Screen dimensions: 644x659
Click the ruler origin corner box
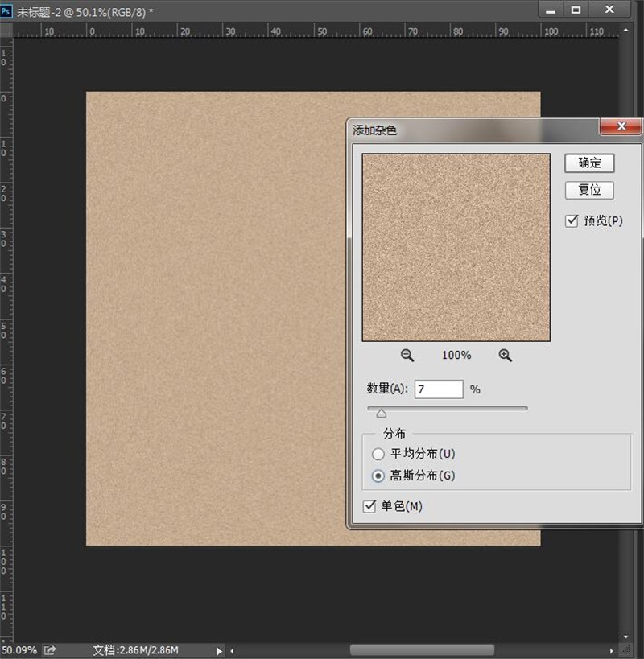pyautogui.click(x=6, y=31)
